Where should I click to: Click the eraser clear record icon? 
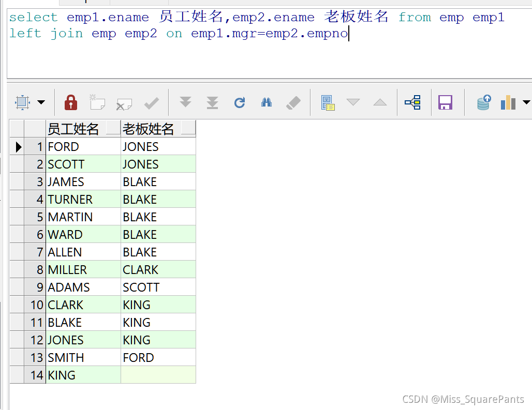293,103
